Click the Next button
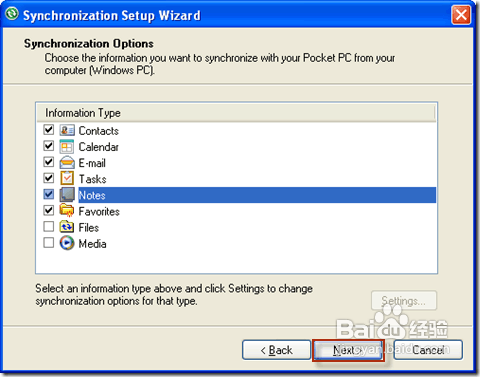Image resolution: width=480 pixels, height=377 pixels. (x=348, y=350)
